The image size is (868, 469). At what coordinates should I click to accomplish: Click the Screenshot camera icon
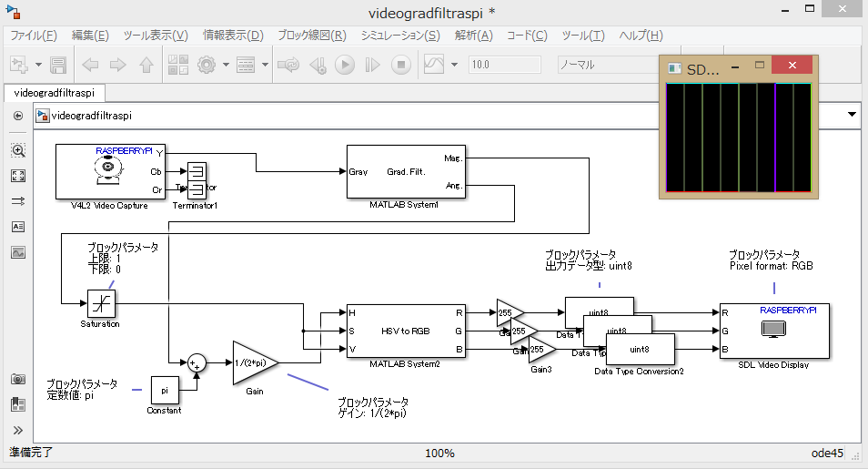click(x=18, y=379)
